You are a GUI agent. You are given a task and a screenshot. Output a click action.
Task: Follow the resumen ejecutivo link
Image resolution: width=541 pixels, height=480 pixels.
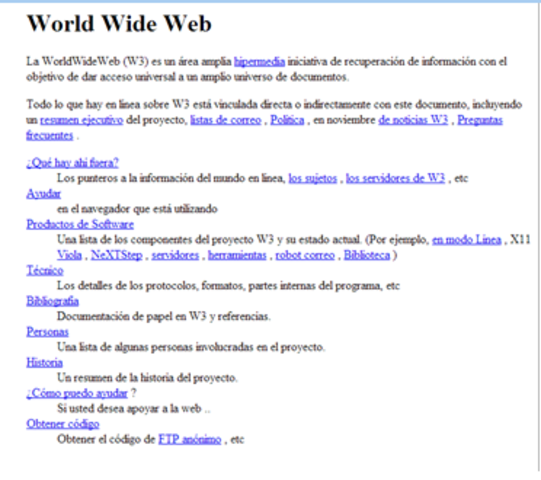click(81, 120)
